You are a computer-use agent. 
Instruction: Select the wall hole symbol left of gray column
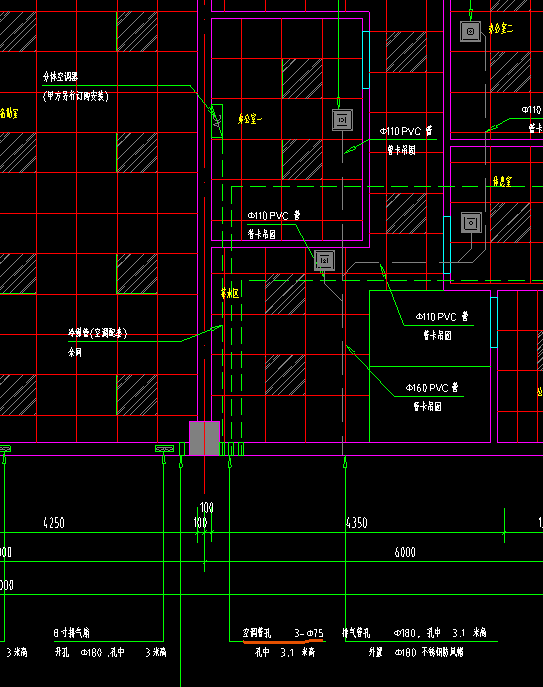point(182,449)
